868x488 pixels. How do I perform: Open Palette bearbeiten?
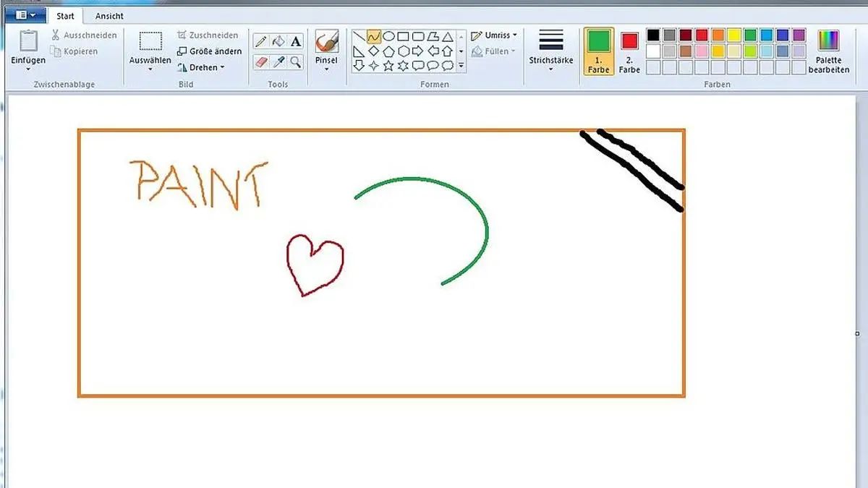click(x=828, y=51)
